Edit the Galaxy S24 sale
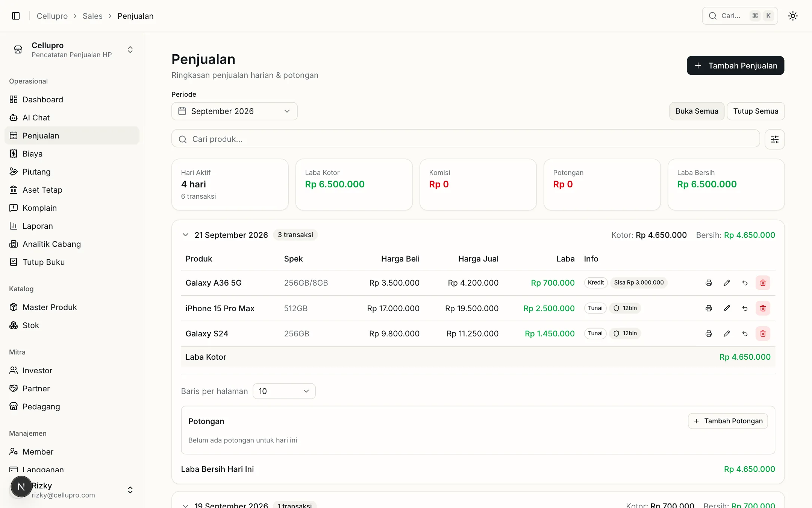The height and width of the screenshot is (508, 812). pyautogui.click(x=727, y=334)
